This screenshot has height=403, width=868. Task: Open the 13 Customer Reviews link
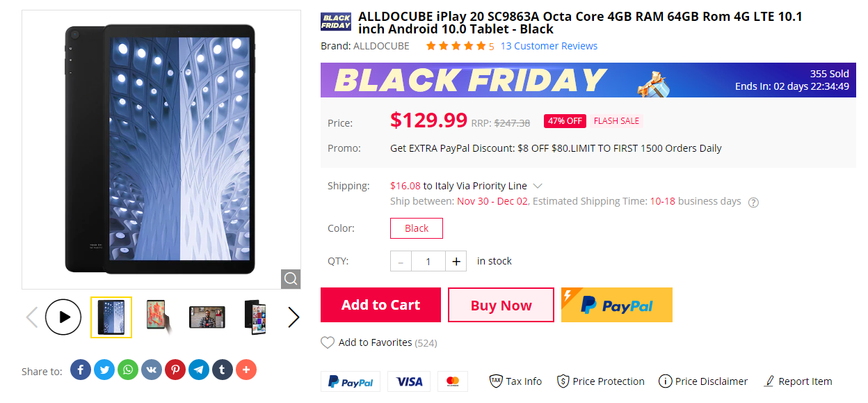pyautogui.click(x=549, y=45)
